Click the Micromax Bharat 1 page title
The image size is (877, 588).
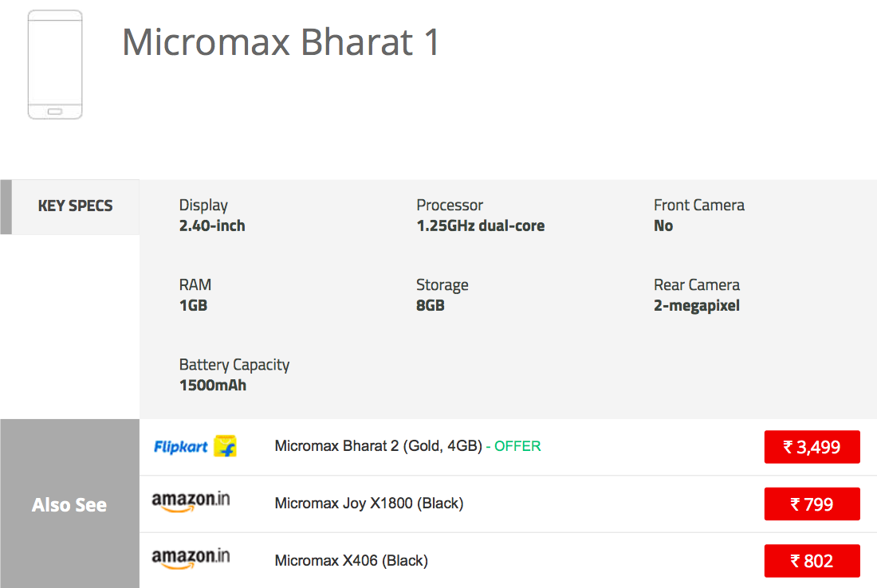(x=281, y=42)
